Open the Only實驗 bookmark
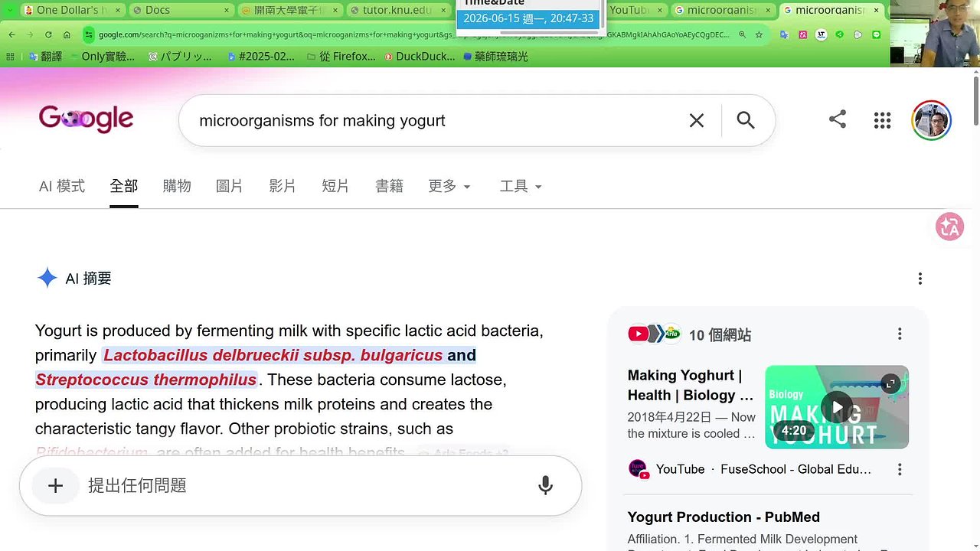This screenshot has height=551, width=980. [x=102, y=56]
